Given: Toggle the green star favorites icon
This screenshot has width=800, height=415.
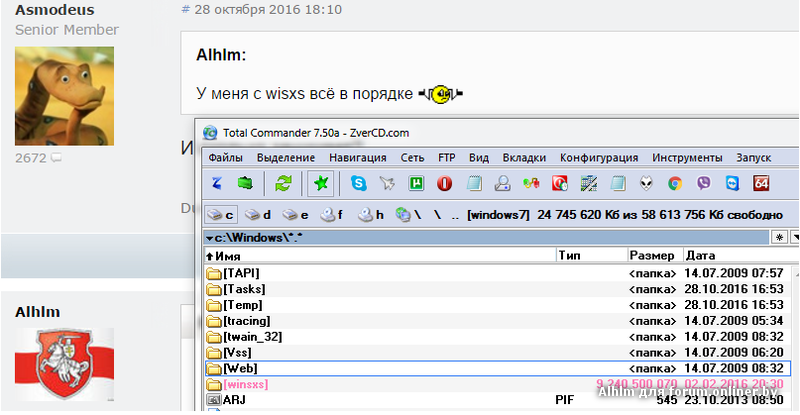Looking at the screenshot, I should (320, 183).
